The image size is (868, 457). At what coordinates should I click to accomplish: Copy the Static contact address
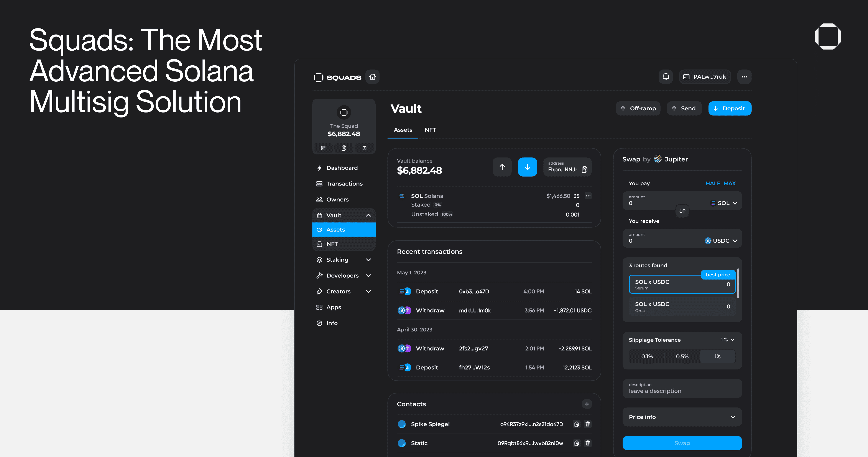pyautogui.click(x=577, y=443)
